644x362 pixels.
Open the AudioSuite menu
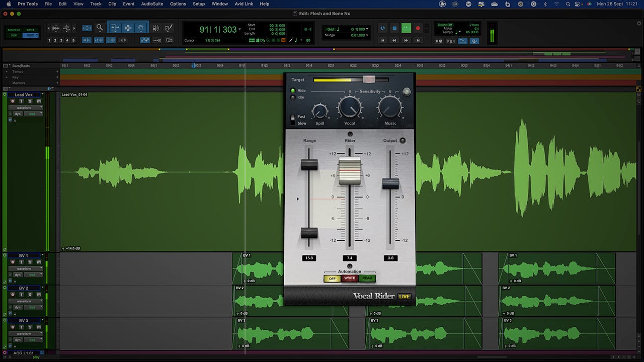(x=152, y=4)
